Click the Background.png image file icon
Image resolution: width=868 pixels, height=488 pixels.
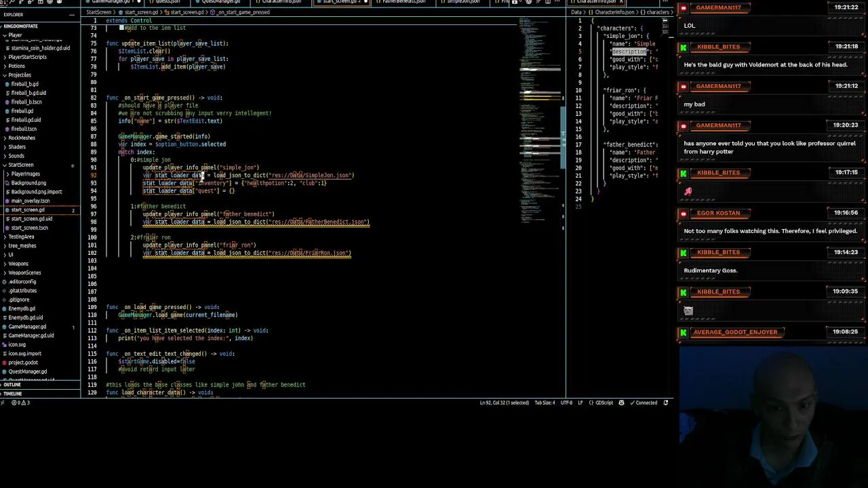(x=6, y=183)
